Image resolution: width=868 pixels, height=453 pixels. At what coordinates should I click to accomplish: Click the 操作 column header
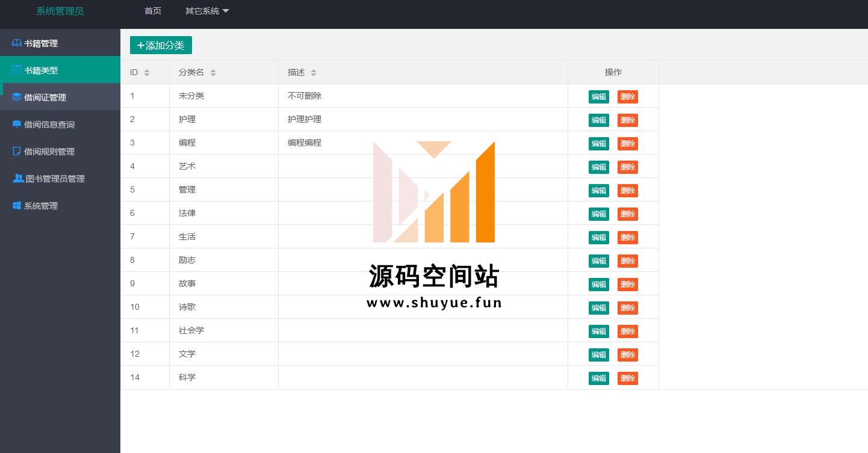point(613,72)
